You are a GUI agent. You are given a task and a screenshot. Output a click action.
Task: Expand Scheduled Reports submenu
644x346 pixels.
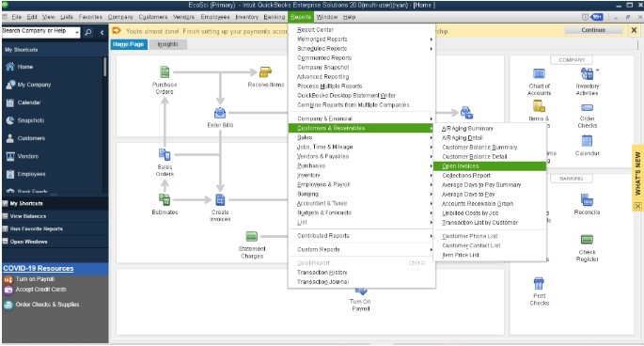click(361, 49)
